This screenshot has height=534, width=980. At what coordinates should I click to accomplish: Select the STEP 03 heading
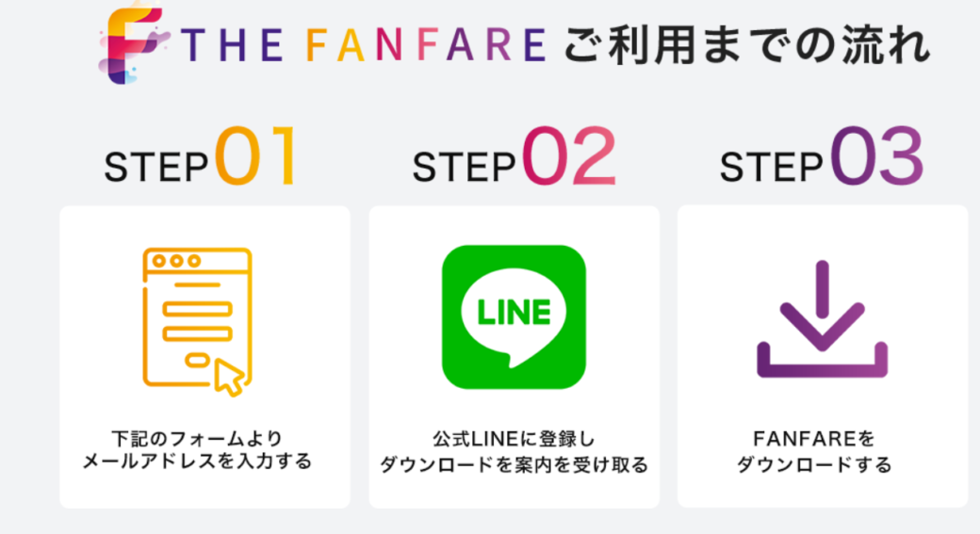(x=822, y=156)
